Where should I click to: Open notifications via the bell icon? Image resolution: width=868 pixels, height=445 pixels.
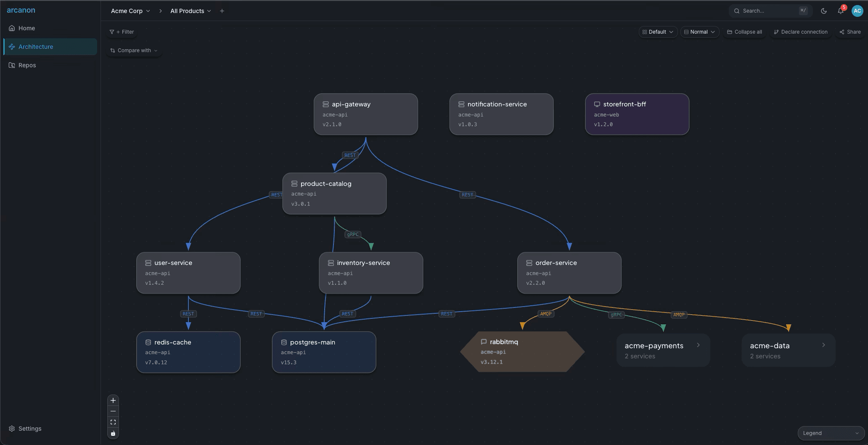pos(841,11)
